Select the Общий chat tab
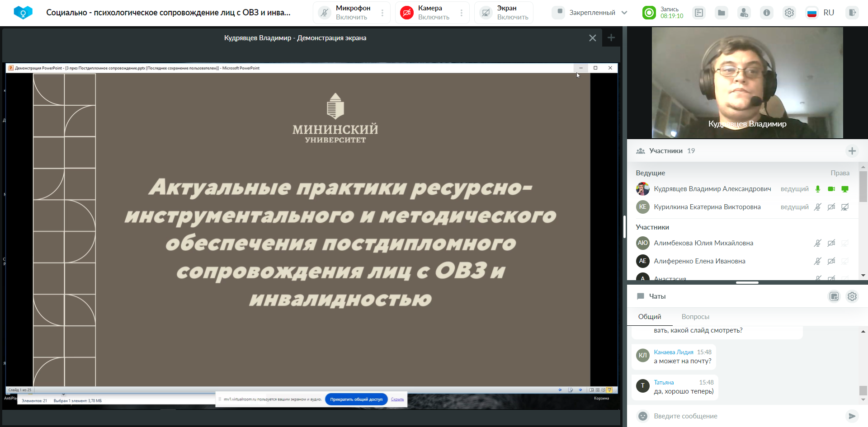Screen dimensions: 868x427 point(650,317)
